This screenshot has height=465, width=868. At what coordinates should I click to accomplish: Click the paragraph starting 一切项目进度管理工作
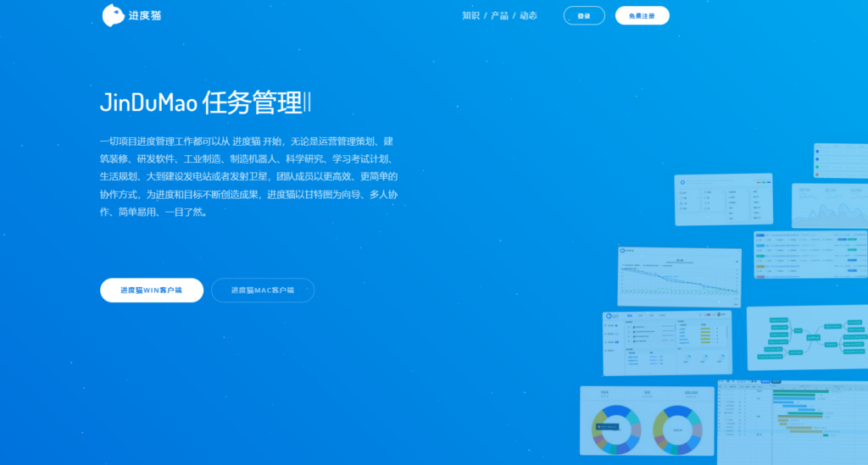[x=248, y=177]
